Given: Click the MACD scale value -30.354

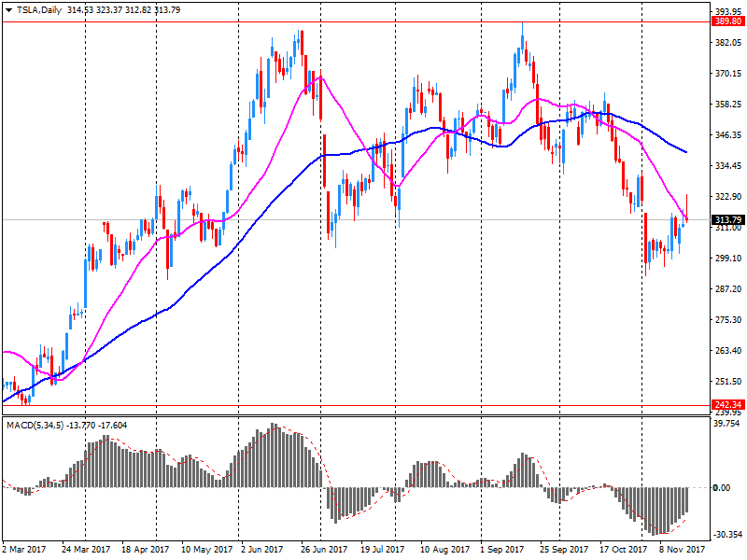Looking at the screenshot, I should tap(727, 534).
